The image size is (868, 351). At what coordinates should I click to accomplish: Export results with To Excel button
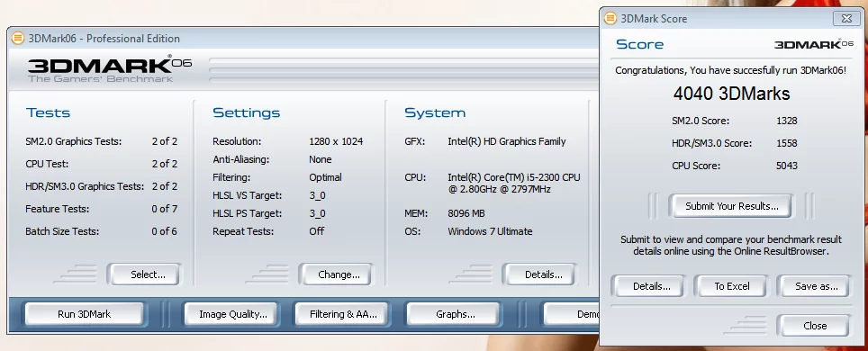click(732, 286)
